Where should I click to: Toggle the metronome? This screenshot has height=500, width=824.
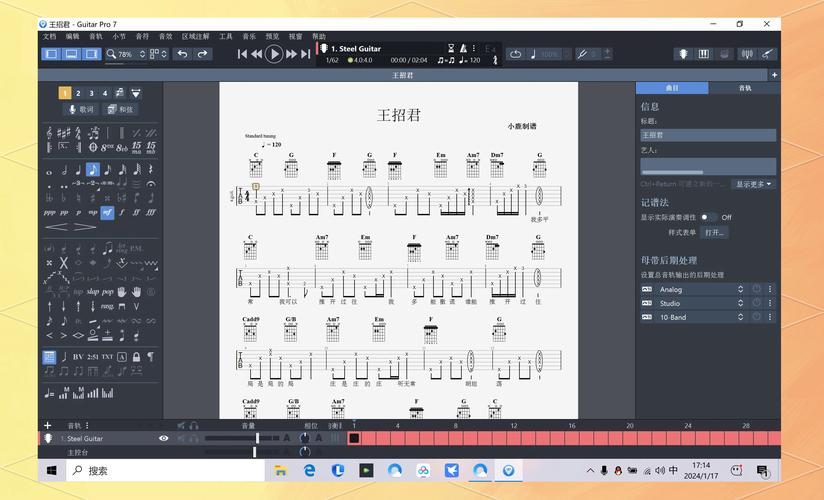click(463, 48)
